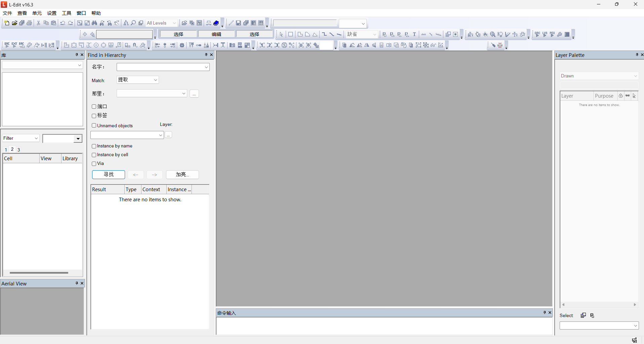Click the horizontal scrollbar under Cell list

coord(39,273)
